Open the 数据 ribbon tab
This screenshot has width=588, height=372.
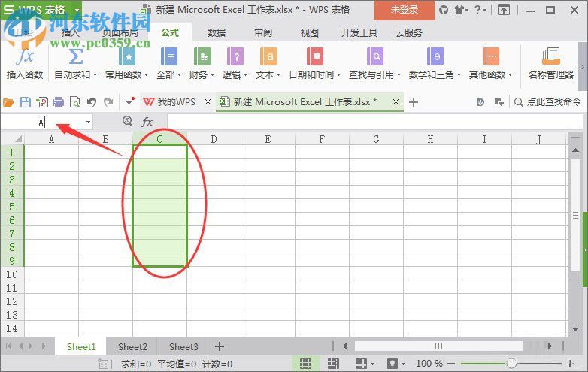pyautogui.click(x=217, y=32)
